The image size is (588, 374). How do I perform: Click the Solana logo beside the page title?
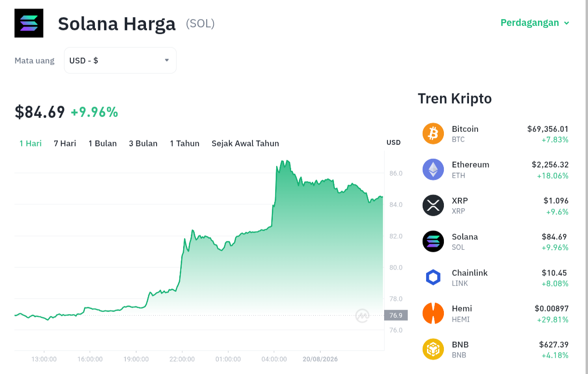(29, 23)
